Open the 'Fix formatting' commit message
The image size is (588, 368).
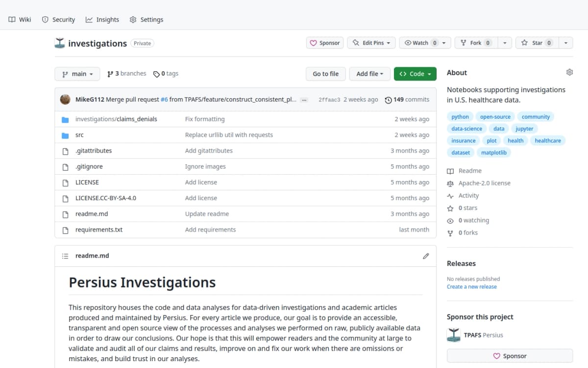tap(205, 119)
